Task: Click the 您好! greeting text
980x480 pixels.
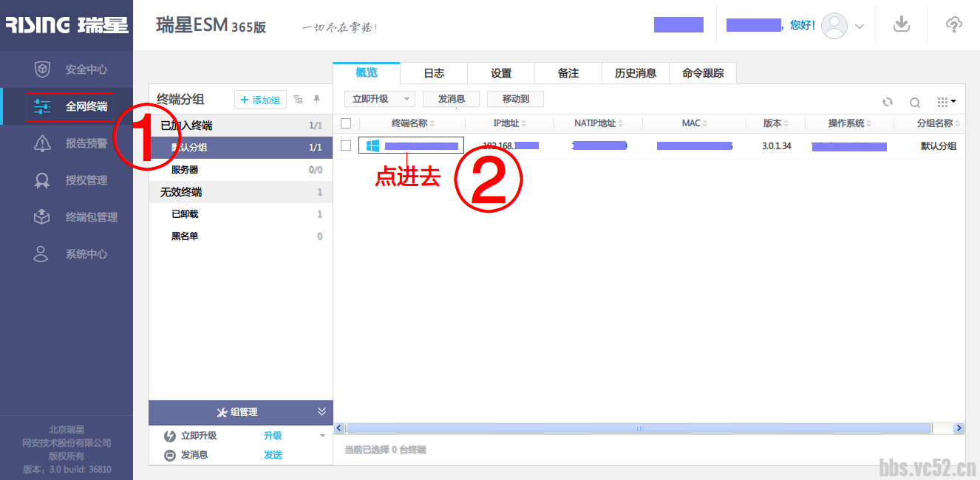Action: pos(802,25)
